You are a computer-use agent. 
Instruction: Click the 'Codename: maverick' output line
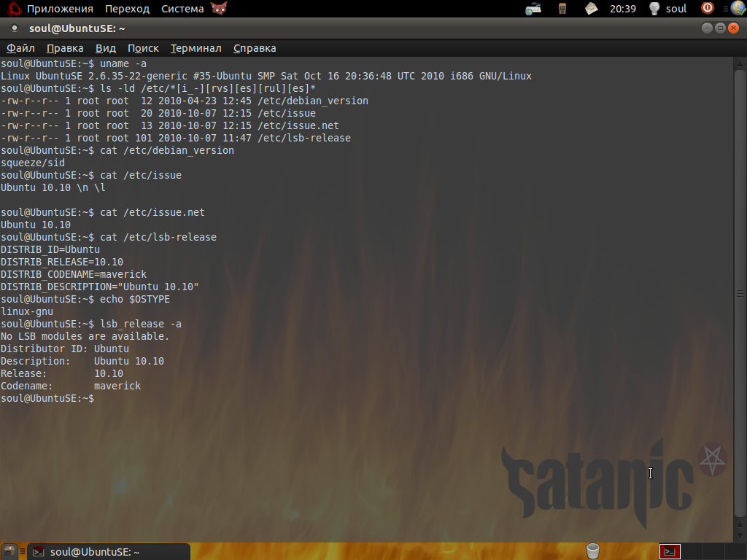tap(71, 386)
